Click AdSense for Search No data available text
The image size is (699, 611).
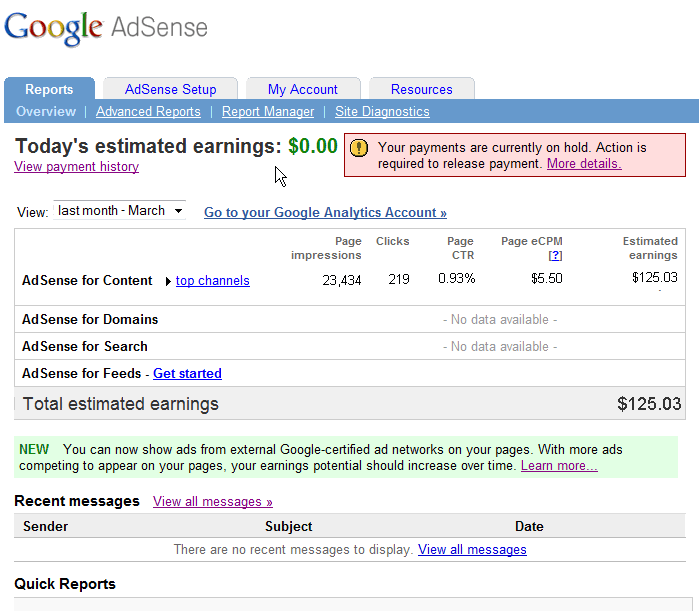500,346
